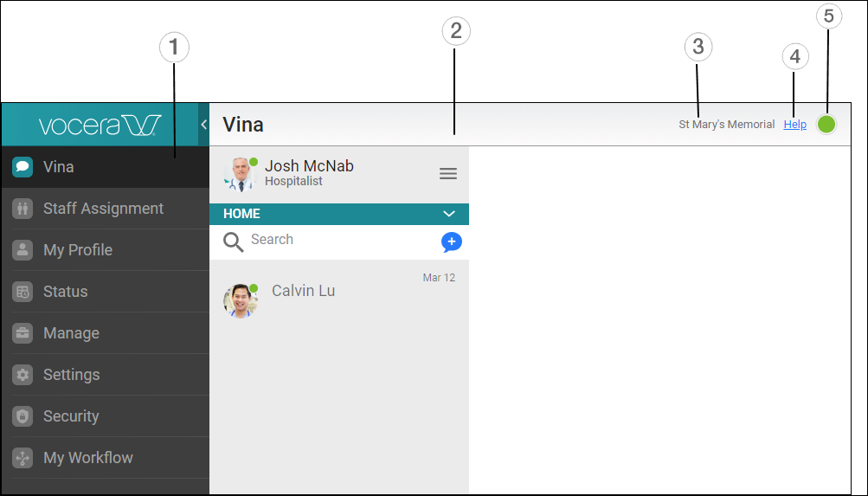Image resolution: width=868 pixels, height=496 pixels.
Task: Collapse the left navigation sidebar arrow
Action: point(203,125)
